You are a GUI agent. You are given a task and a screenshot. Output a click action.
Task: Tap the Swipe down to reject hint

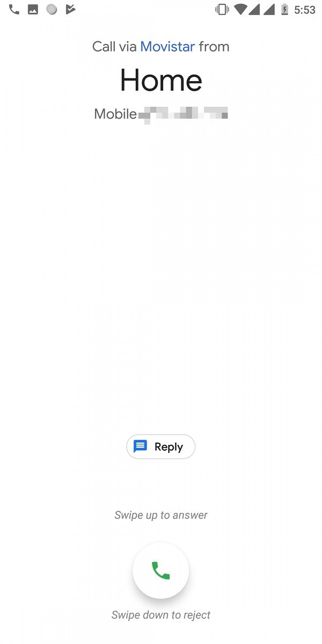(161, 615)
